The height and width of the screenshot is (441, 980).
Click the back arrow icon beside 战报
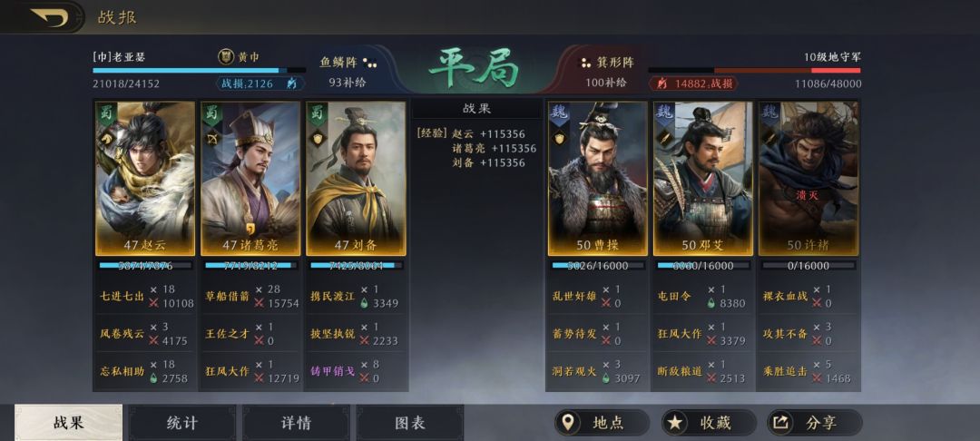[49, 17]
